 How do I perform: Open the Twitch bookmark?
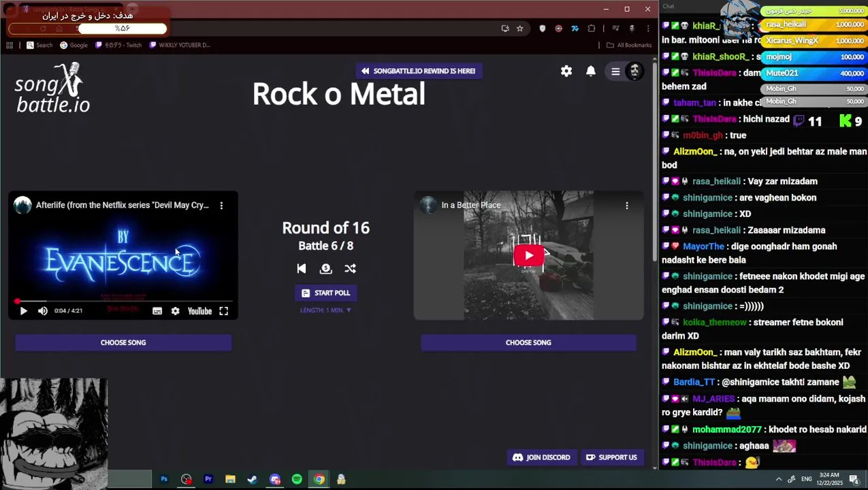[118, 45]
